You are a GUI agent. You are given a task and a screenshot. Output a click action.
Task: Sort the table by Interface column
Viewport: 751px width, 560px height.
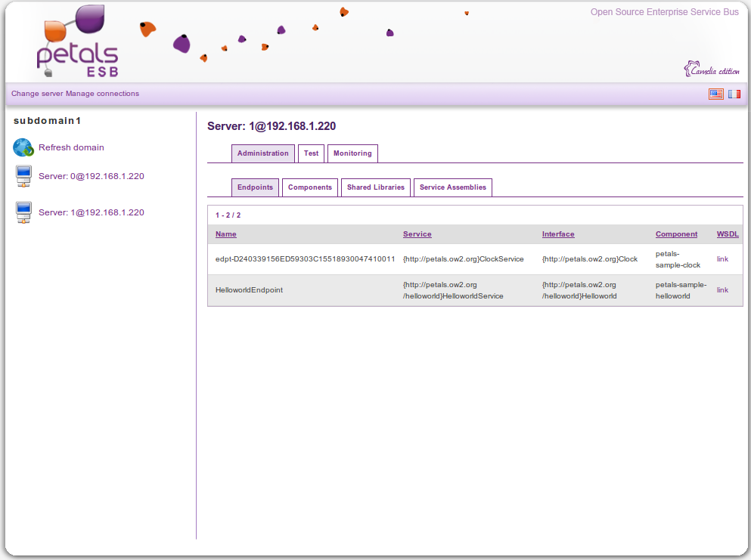[558, 234]
